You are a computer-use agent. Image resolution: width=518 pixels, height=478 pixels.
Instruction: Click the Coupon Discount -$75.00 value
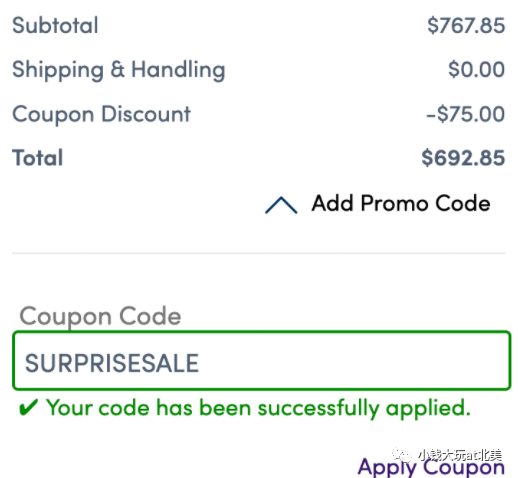click(x=465, y=114)
